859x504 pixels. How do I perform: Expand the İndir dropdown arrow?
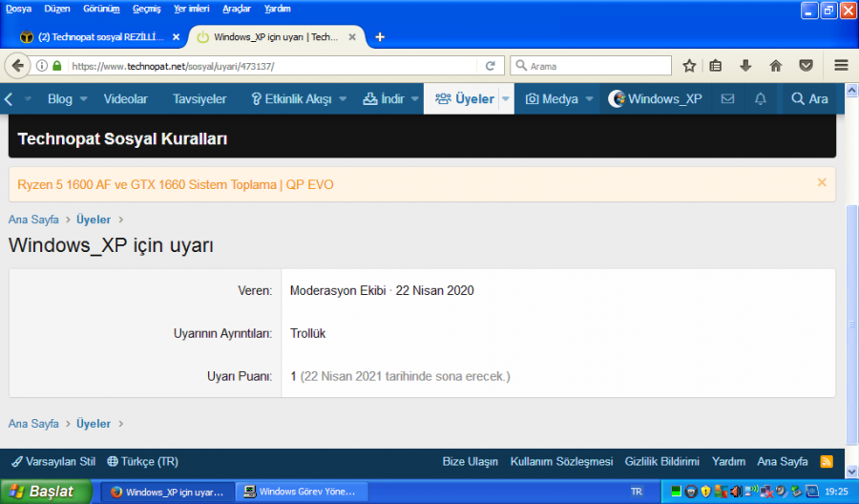tap(415, 99)
